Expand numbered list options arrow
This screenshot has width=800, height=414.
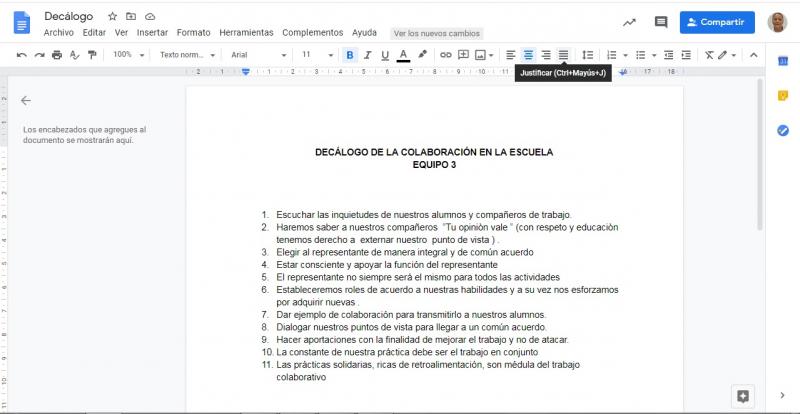point(626,55)
